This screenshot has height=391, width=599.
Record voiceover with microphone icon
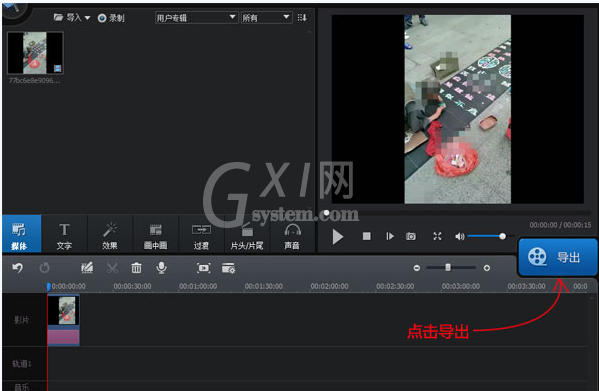tap(162, 268)
